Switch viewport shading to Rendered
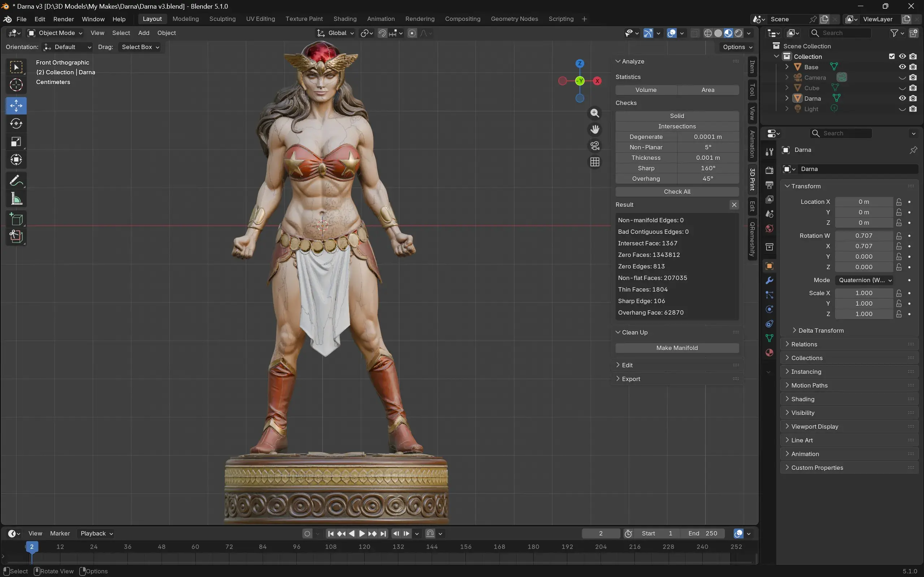The height and width of the screenshot is (577, 924). [x=738, y=33]
